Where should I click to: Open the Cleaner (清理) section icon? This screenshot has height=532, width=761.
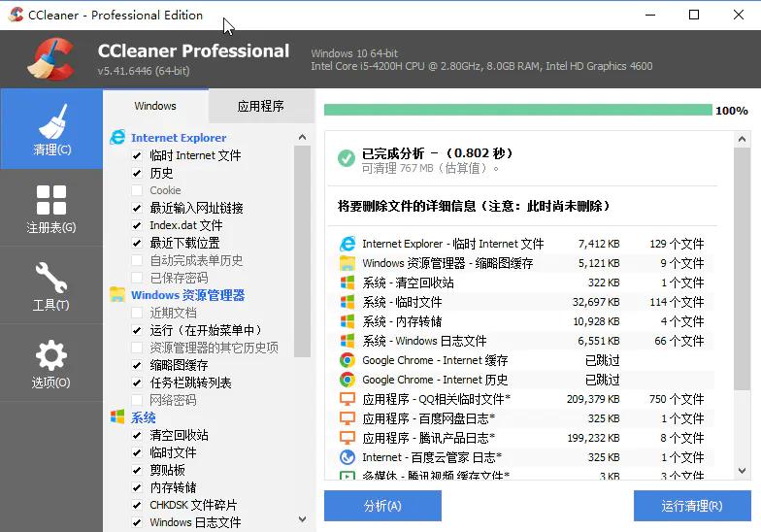(x=52, y=121)
